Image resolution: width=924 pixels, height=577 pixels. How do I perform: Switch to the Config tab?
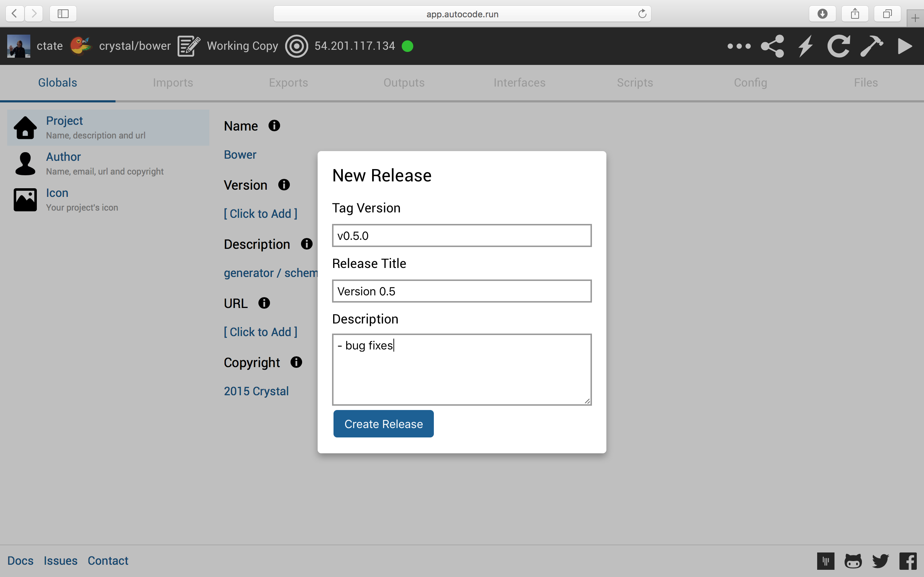point(750,83)
